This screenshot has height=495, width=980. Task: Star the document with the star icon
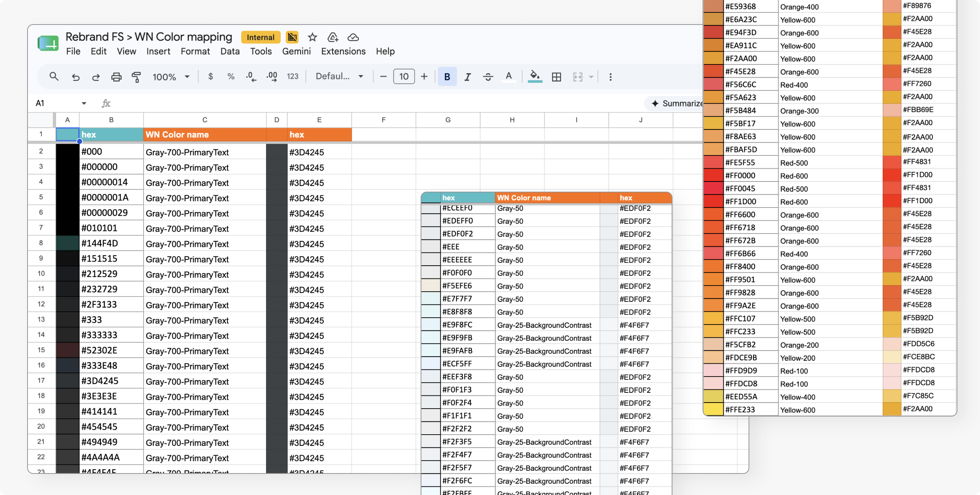pos(312,37)
